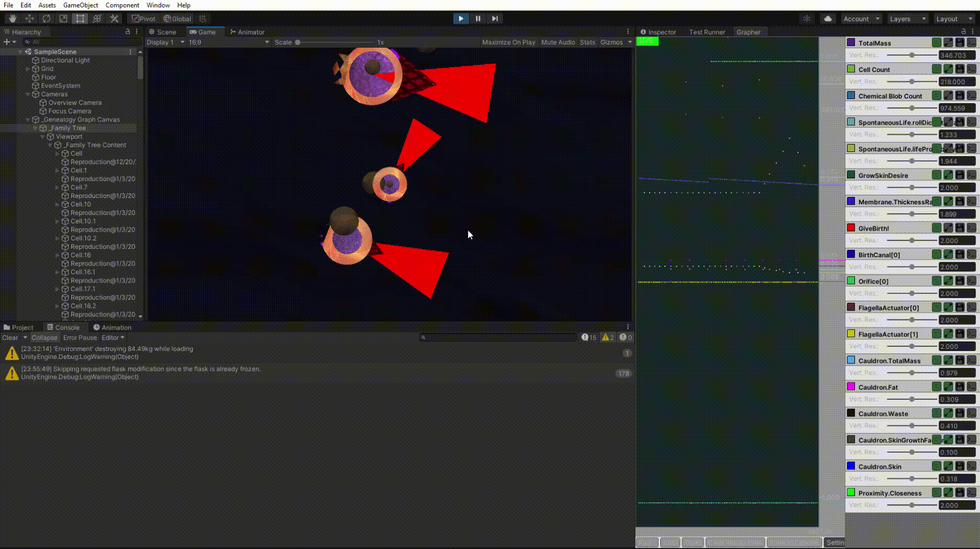Open the 16:9 aspect ratio dropdown

229,42
